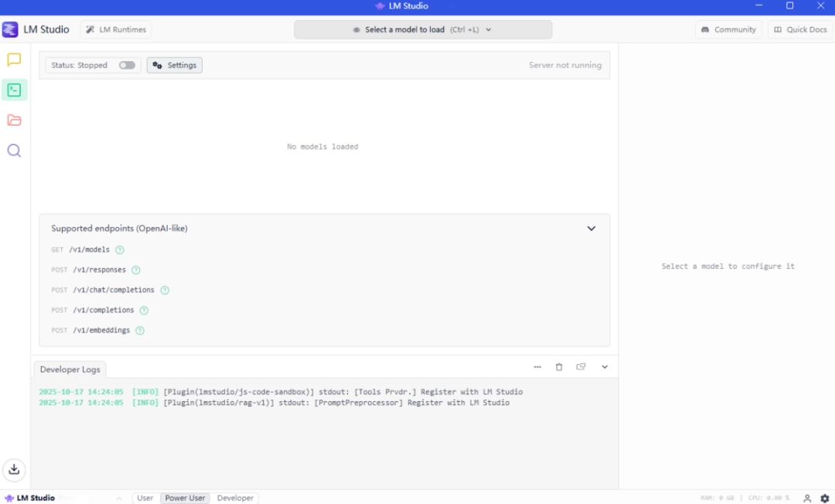Click the user account icon in status bar

point(807,498)
